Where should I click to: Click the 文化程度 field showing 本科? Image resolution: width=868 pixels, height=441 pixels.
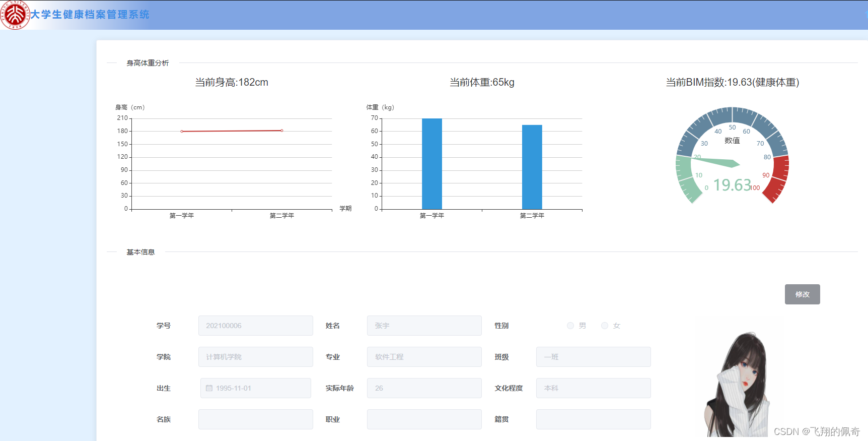click(x=594, y=388)
